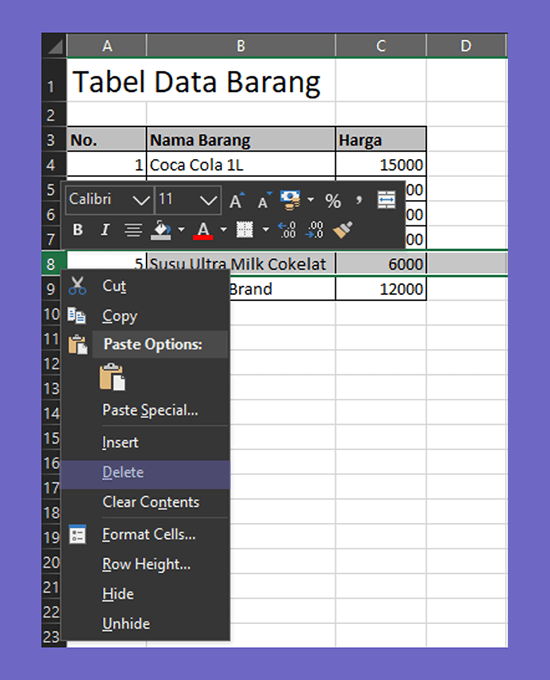Expand the fill color dropdown arrow
This screenshot has width=550, height=680.
tap(181, 229)
